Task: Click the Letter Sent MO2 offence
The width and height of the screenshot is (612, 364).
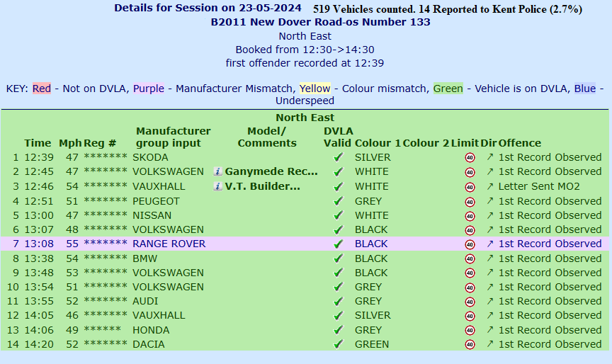Action: pos(539,186)
